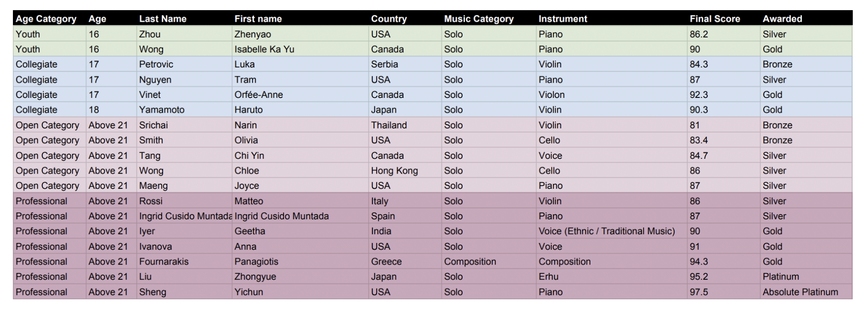Select the 97.5 final score cell
Screen dimensions: 868x314
coord(699,292)
